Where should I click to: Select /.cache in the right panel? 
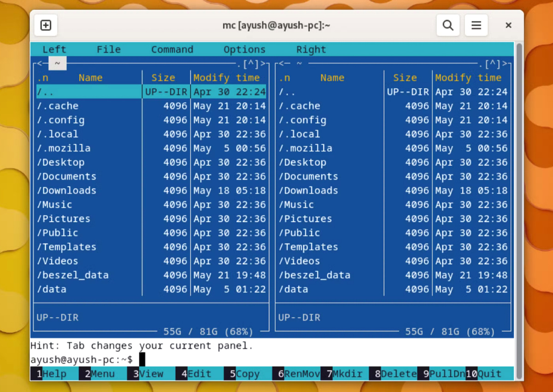pyautogui.click(x=393, y=106)
